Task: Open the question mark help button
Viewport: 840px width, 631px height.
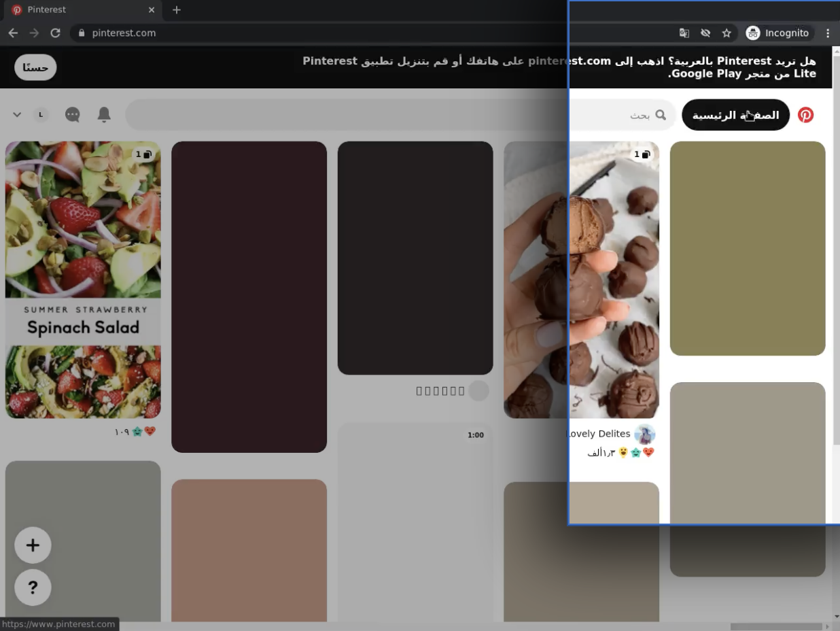Action: click(33, 587)
